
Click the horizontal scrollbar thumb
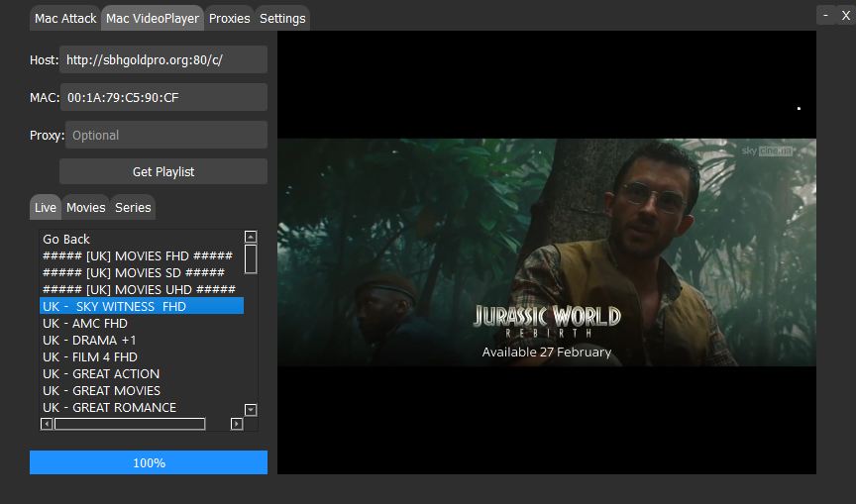pyautogui.click(x=130, y=424)
